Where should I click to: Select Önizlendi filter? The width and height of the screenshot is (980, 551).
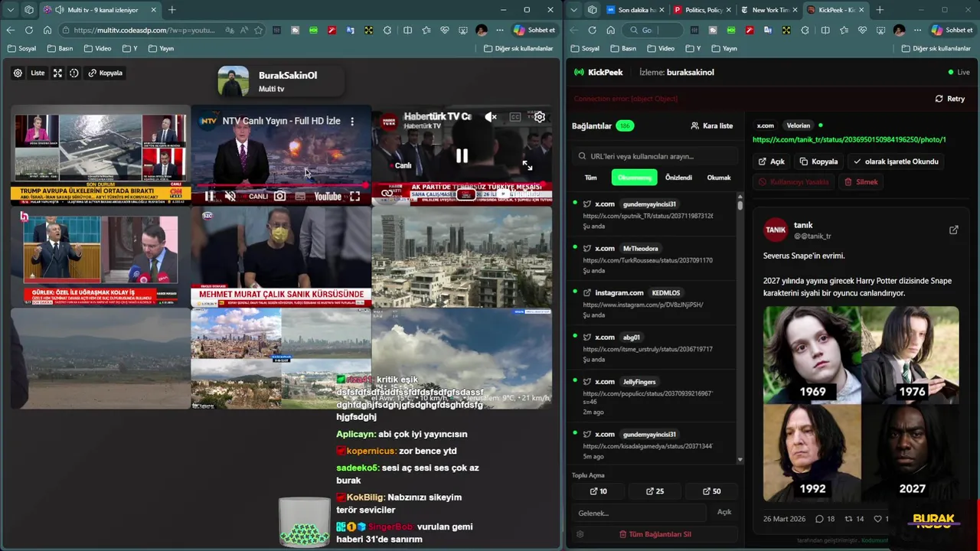678,178
